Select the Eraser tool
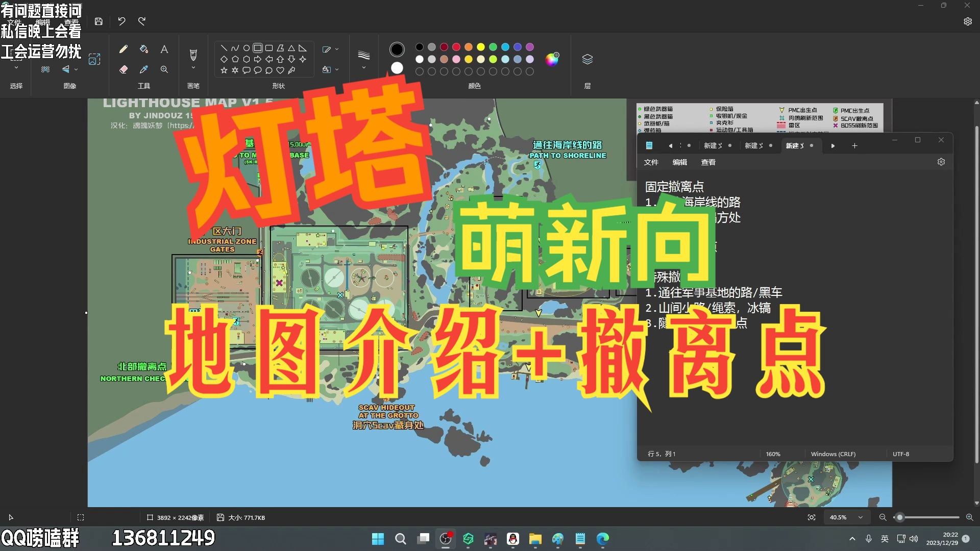Viewport: 980px width, 551px height. (x=123, y=69)
